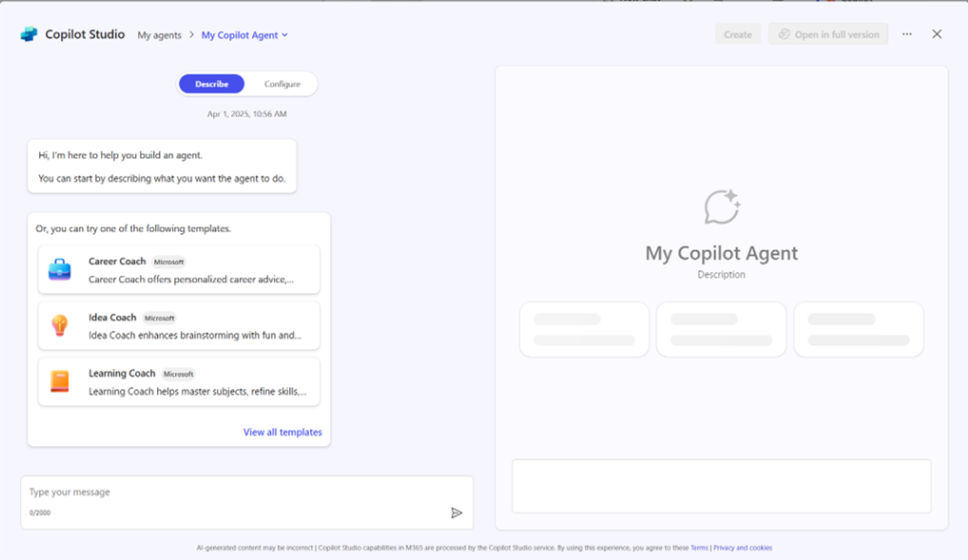The width and height of the screenshot is (968, 560).
Task: Click the Copilot Studio logo icon
Action: pos(29,34)
